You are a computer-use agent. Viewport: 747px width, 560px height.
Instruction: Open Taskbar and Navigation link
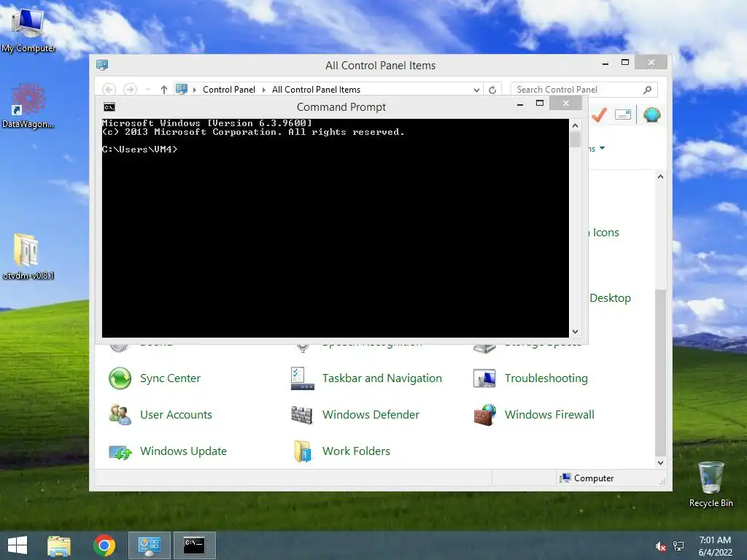(x=382, y=378)
